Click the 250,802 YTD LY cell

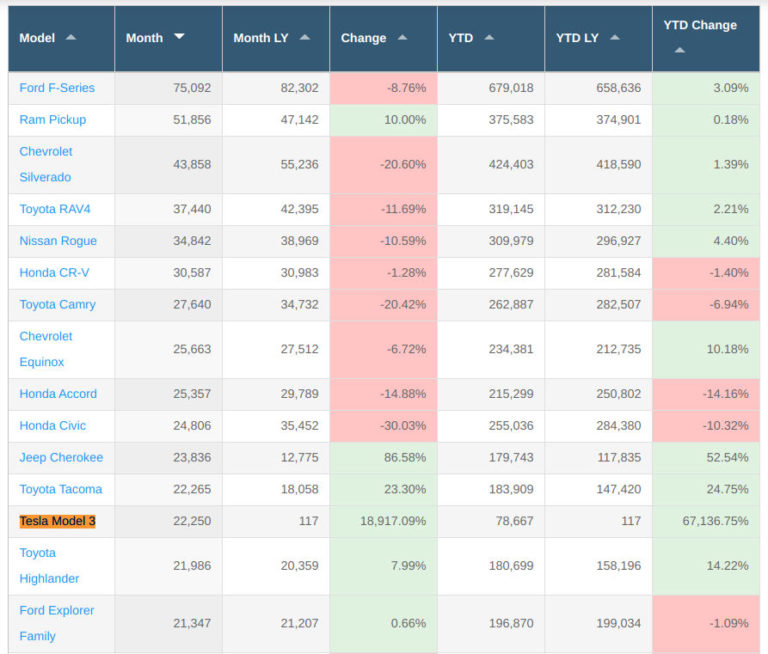click(599, 394)
